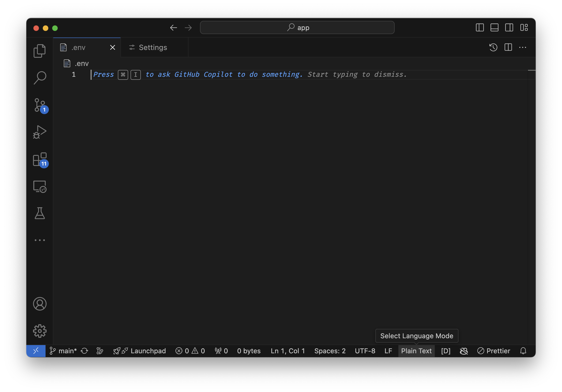Image resolution: width=562 pixels, height=392 pixels.
Task: Click the remote connection indicator
Action: point(36,351)
